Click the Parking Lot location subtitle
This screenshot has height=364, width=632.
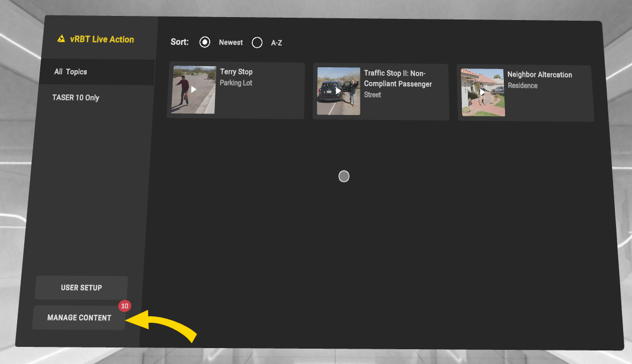point(236,83)
